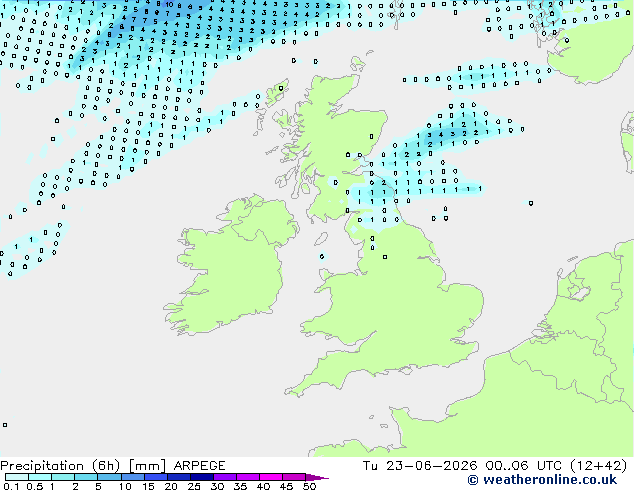Image resolution: width=634 pixels, height=490 pixels.
Task: Click the 1–2 mm legend color swatch
Action: (x=63, y=477)
